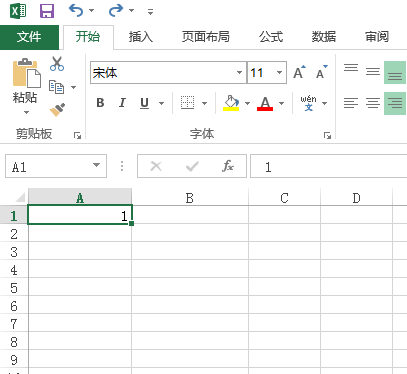Expand the font size dropdown

[x=279, y=72]
